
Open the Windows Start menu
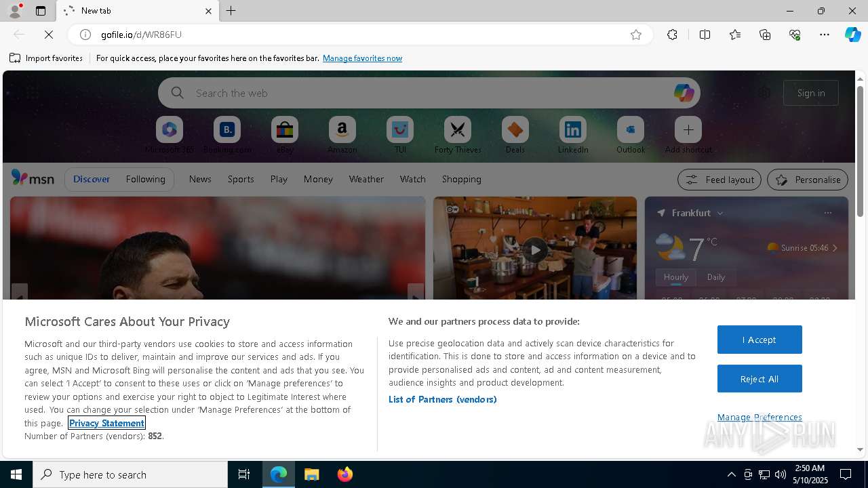(x=16, y=474)
